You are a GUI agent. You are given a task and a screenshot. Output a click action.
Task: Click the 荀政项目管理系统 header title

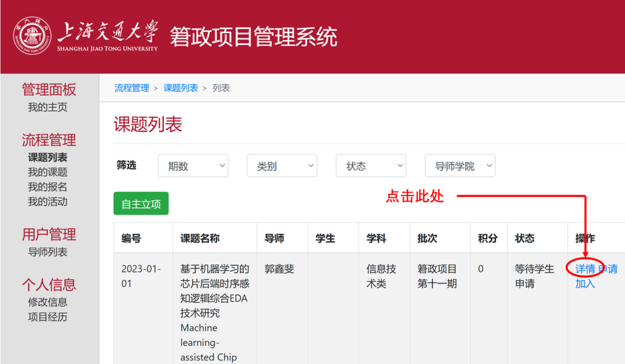(x=253, y=37)
